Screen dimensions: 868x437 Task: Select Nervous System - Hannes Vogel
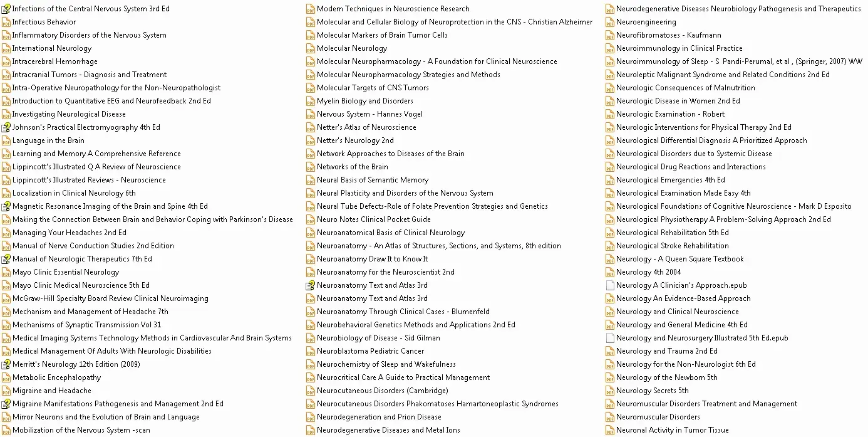(x=369, y=114)
